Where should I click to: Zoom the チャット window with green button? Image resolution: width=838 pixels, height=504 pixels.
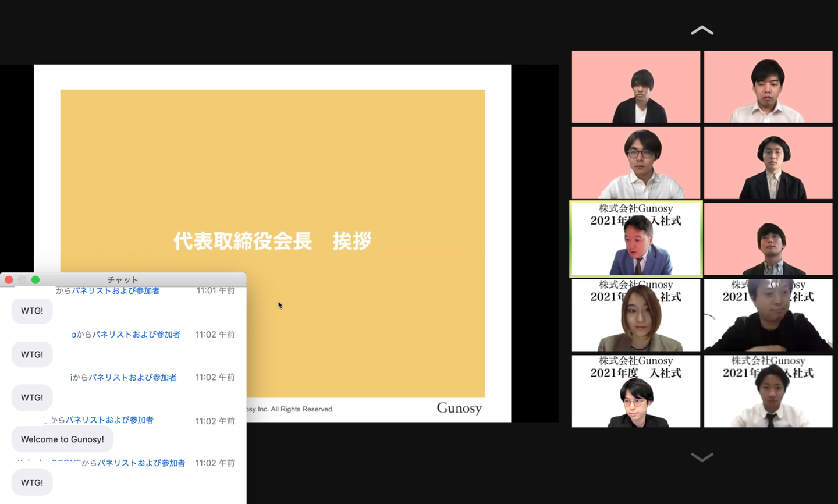[35, 280]
